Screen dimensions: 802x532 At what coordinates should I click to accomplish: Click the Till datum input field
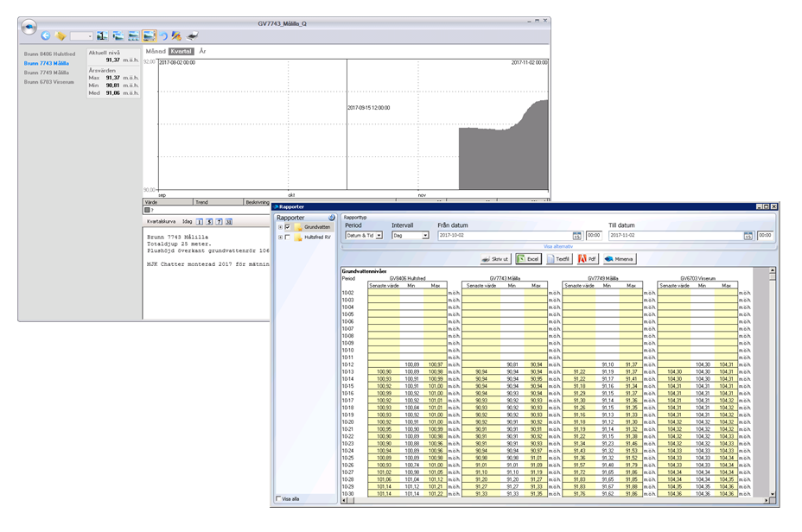(676, 235)
